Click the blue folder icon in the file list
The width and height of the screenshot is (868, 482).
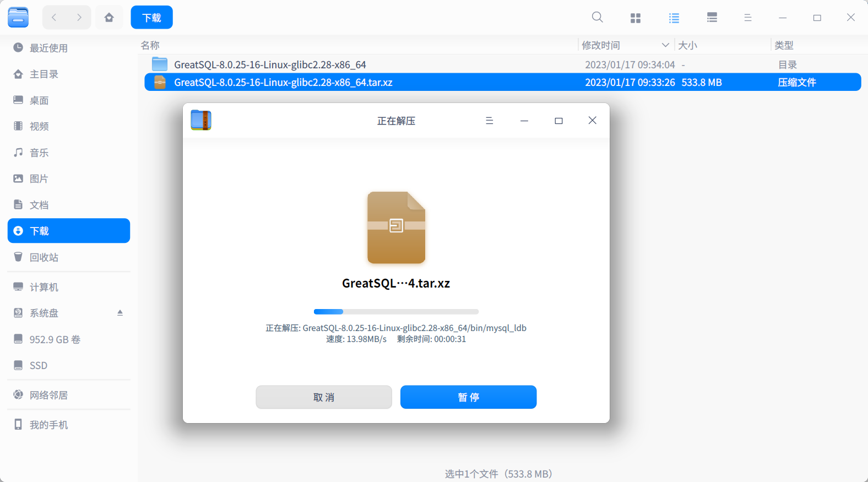pyautogui.click(x=160, y=64)
